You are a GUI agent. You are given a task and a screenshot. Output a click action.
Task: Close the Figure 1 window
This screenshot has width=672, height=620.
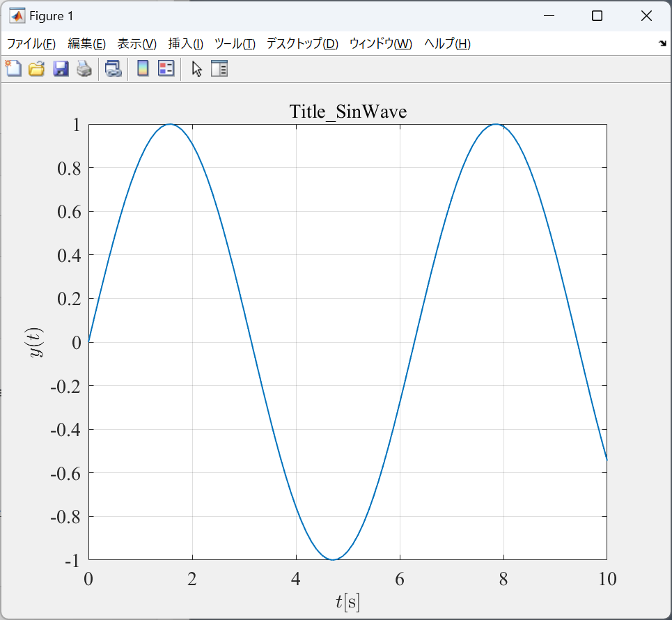click(x=646, y=16)
